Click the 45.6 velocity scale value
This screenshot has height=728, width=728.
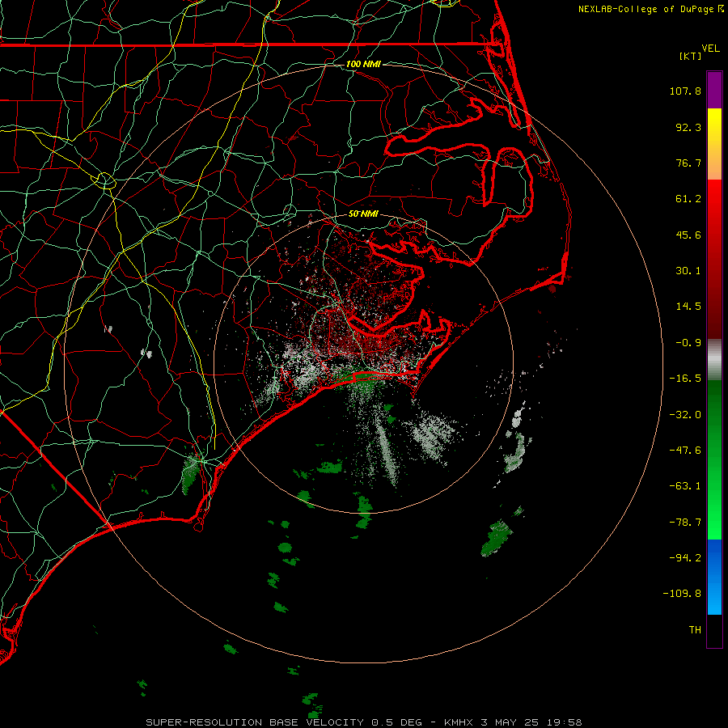coord(688,235)
